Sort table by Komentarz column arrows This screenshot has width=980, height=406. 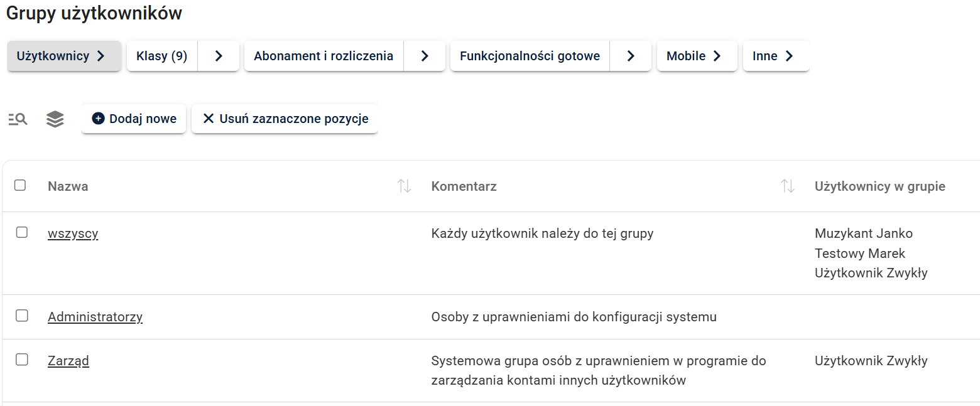coord(787,186)
